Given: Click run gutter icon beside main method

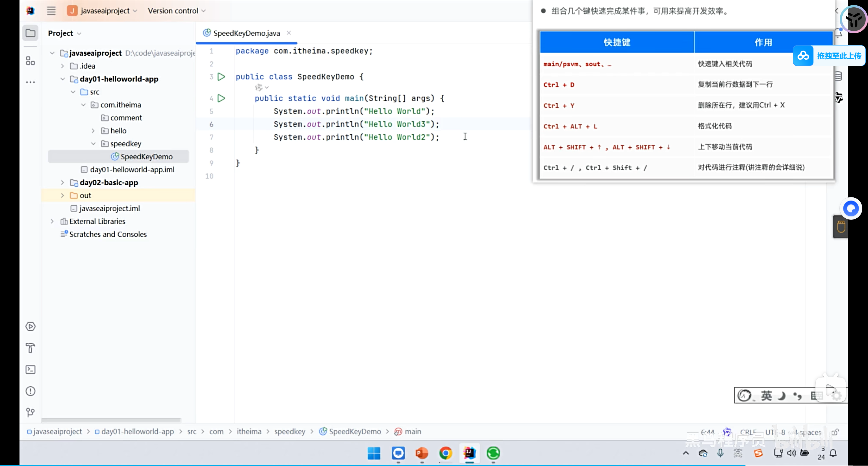Looking at the screenshot, I should click(x=222, y=98).
